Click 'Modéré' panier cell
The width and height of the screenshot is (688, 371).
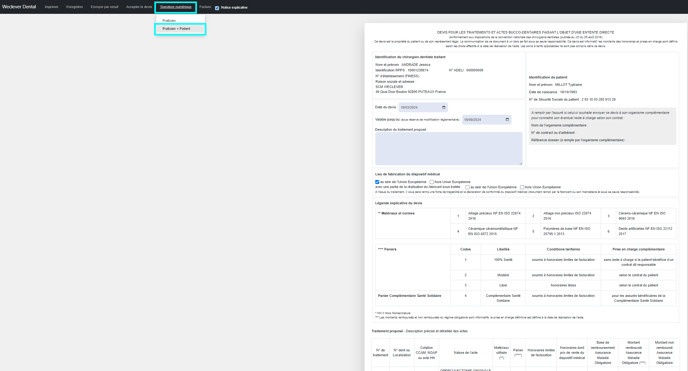point(503,275)
